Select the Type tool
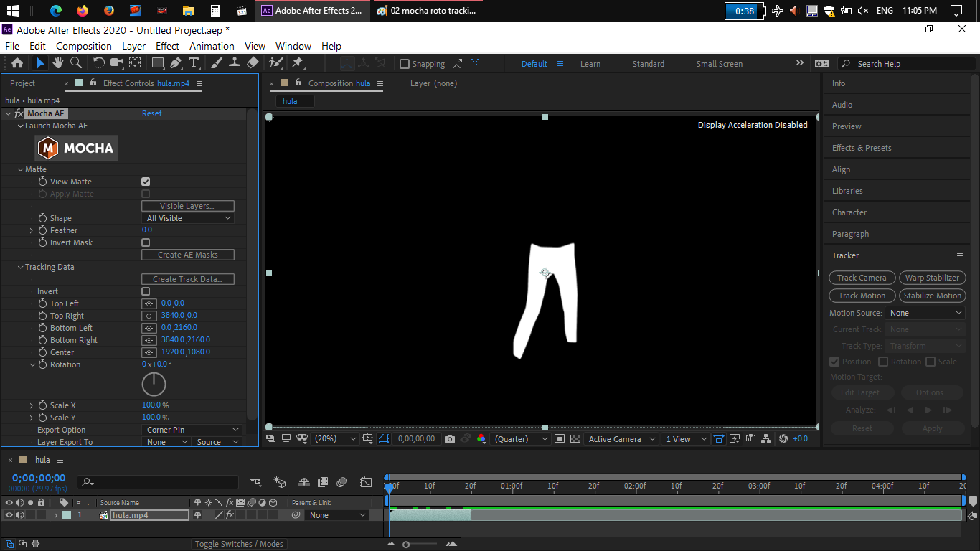The height and width of the screenshot is (551, 980). click(194, 63)
